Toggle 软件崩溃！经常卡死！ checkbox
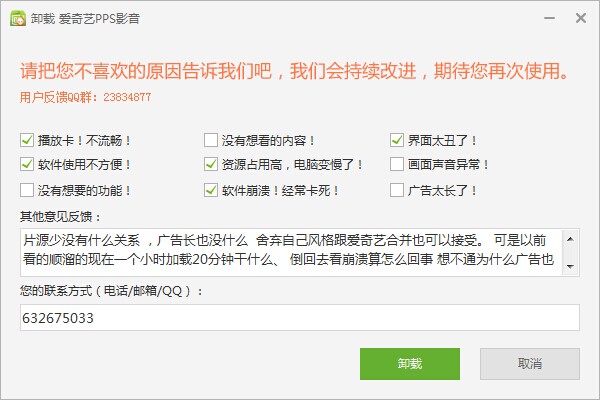Screen dimensions: 600x400 (211, 189)
